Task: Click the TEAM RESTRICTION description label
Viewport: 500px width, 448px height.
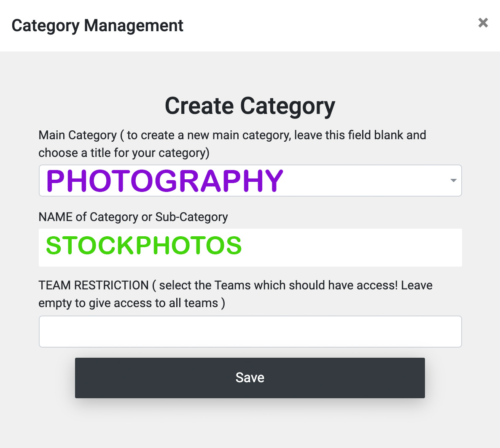Action: point(235,285)
